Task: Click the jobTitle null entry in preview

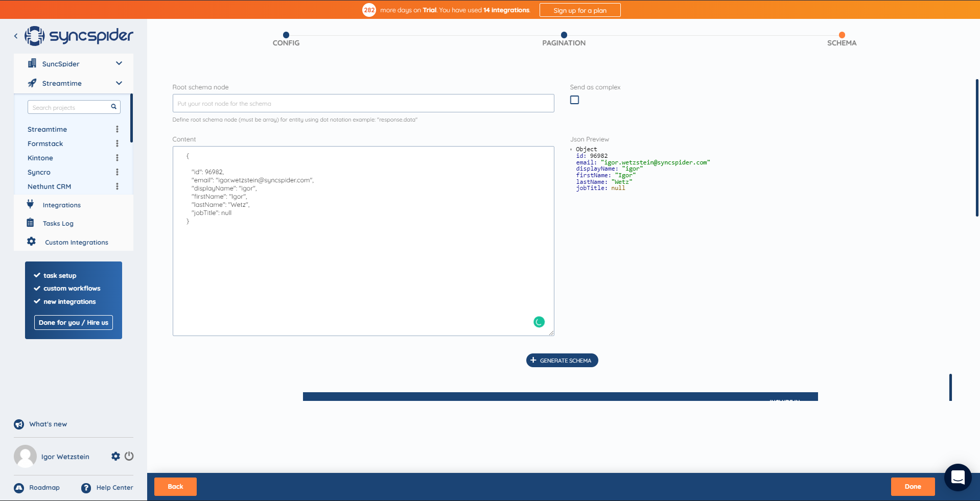Action: (x=601, y=188)
